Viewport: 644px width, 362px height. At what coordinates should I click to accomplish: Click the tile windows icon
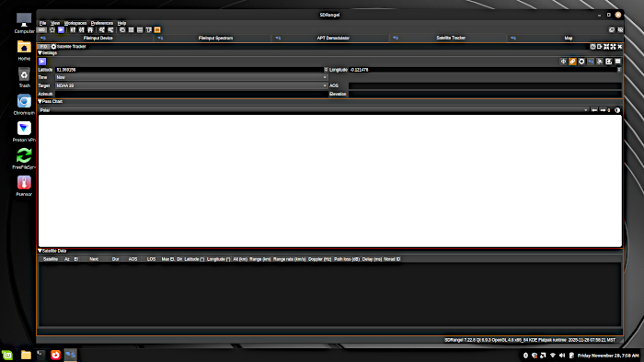tap(131, 30)
